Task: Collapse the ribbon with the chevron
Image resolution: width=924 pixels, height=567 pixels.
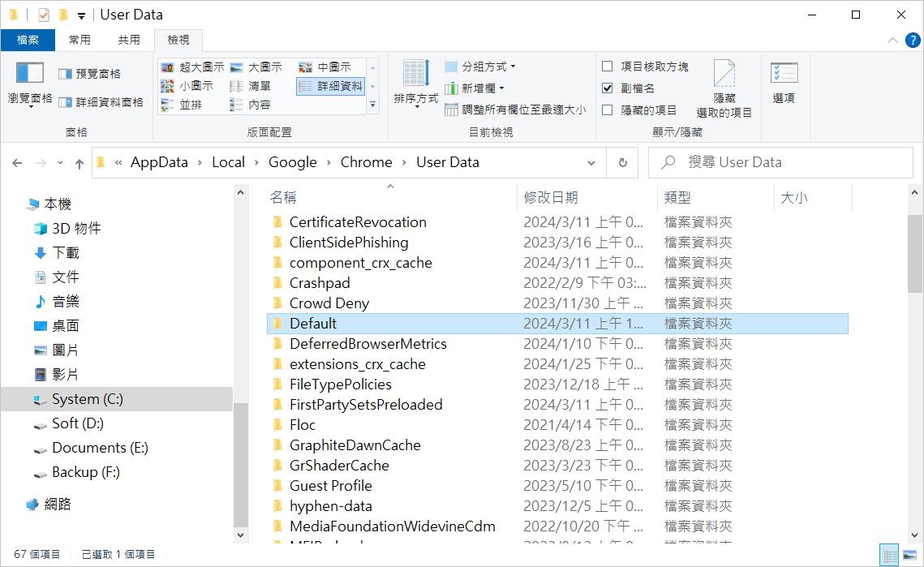Action: coord(892,40)
